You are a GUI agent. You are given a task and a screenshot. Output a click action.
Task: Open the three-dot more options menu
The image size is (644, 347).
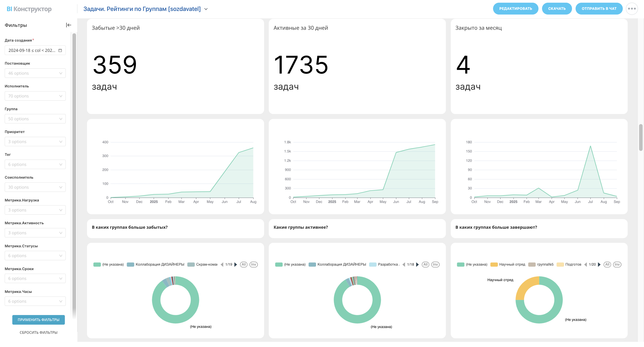(631, 9)
